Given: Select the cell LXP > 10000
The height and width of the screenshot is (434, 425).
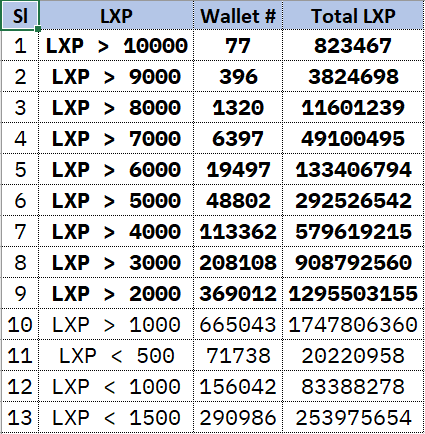Looking at the screenshot, I should tap(116, 46).
